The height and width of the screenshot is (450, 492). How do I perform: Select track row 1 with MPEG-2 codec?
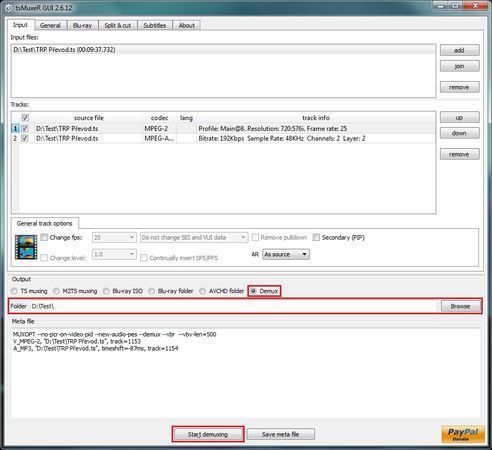pyautogui.click(x=223, y=128)
